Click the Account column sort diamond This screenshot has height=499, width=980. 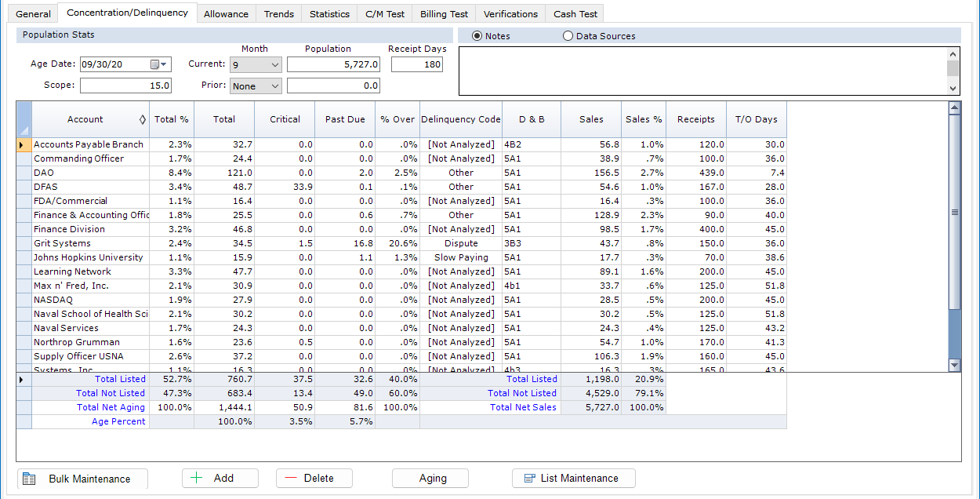pos(142,119)
